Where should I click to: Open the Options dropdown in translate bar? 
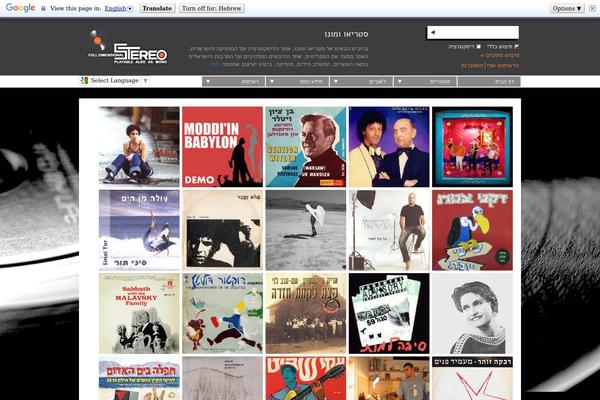pos(567,8)
